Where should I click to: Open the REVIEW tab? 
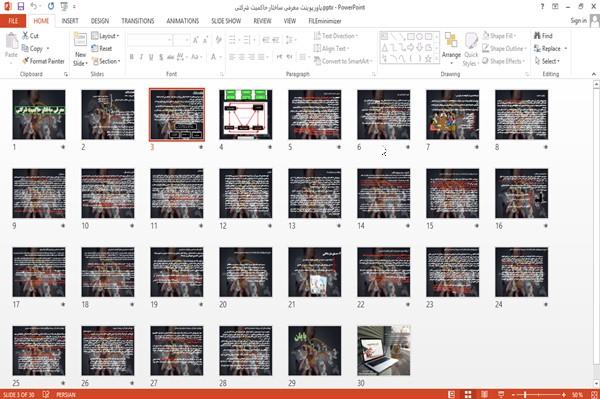click(262, 21)
